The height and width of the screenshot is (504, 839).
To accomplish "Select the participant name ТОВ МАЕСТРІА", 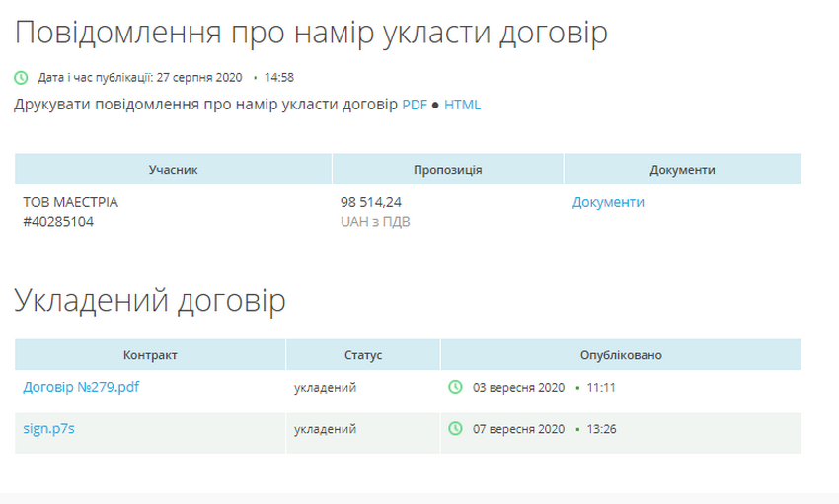I will coord(70,202).
